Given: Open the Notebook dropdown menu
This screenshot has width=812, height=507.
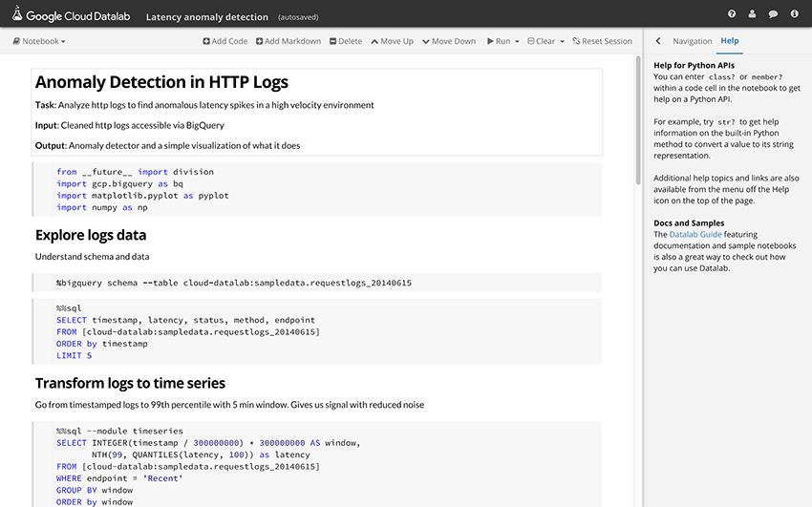Looking at the screenshot, I should click(39, 41).
